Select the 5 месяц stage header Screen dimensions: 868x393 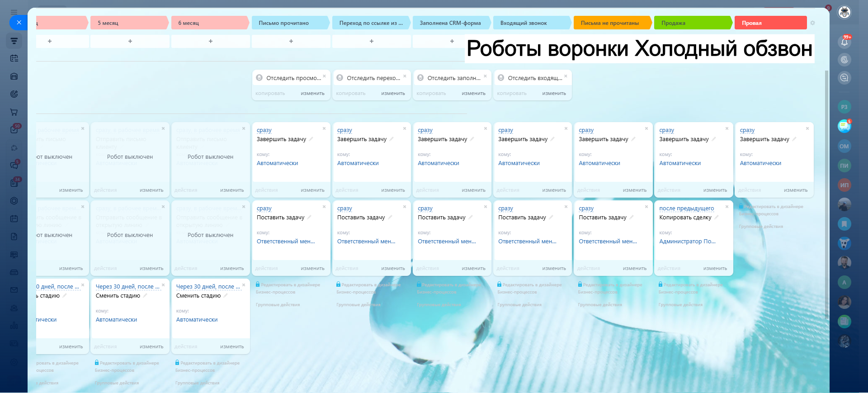click(x=130, y=23)
